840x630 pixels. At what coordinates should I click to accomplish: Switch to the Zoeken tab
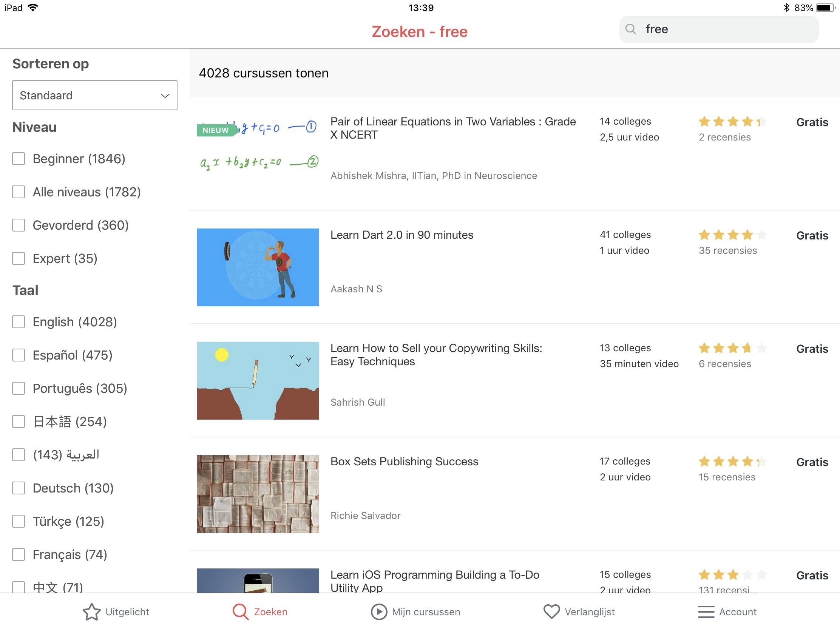pos(260,611)
